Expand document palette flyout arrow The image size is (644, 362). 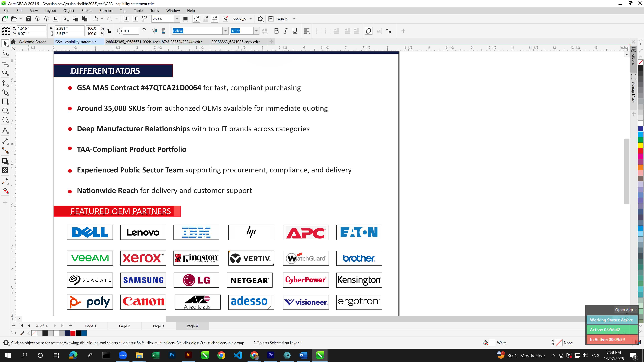click(15, 333)
